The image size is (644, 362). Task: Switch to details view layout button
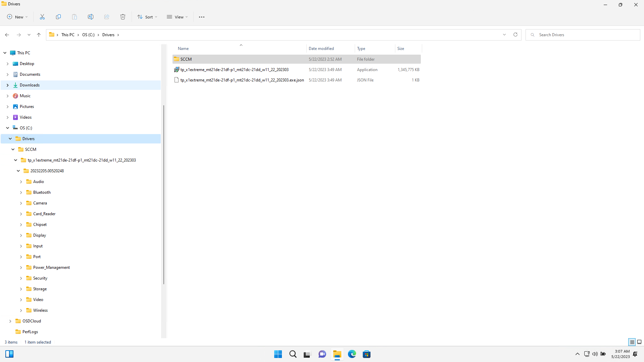point(632,342)
